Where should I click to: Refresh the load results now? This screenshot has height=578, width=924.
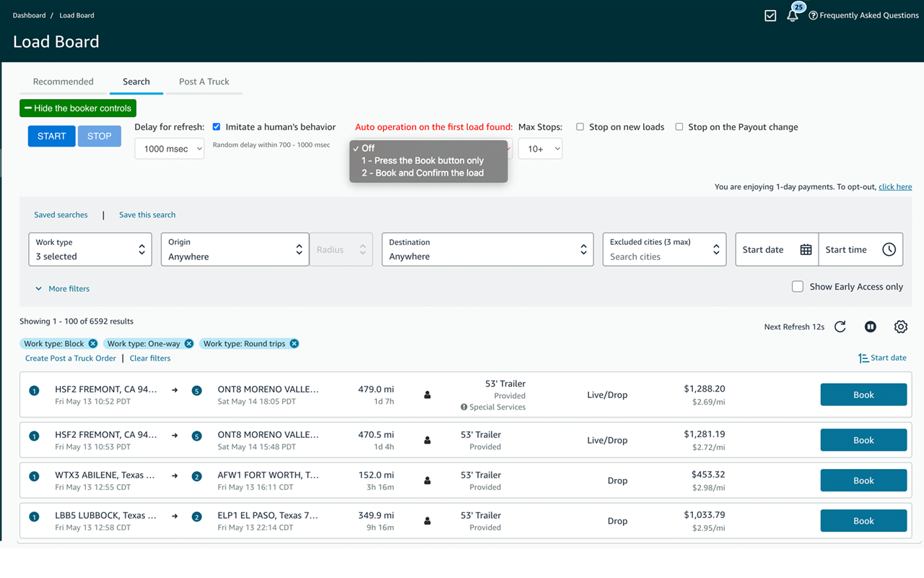840,327
